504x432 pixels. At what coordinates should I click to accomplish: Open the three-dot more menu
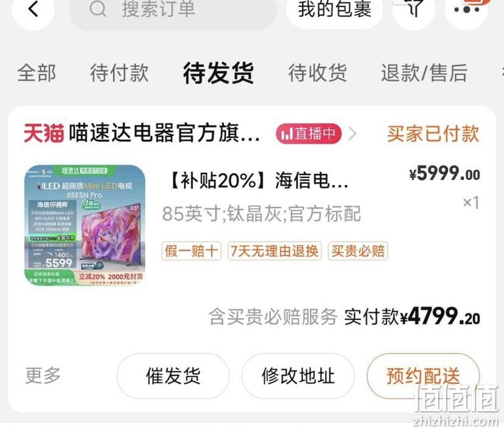tap(467, 9)
